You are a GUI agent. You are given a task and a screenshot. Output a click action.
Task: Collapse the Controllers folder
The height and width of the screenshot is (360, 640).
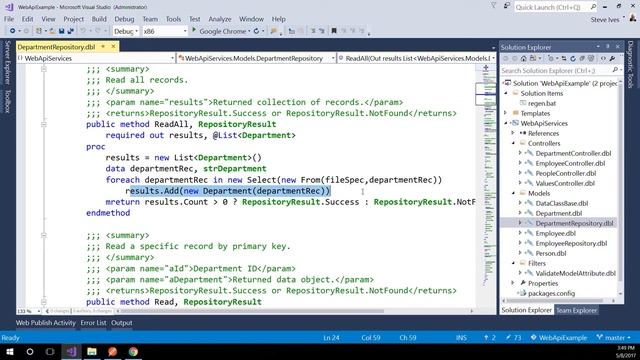[x=513, y=143]
